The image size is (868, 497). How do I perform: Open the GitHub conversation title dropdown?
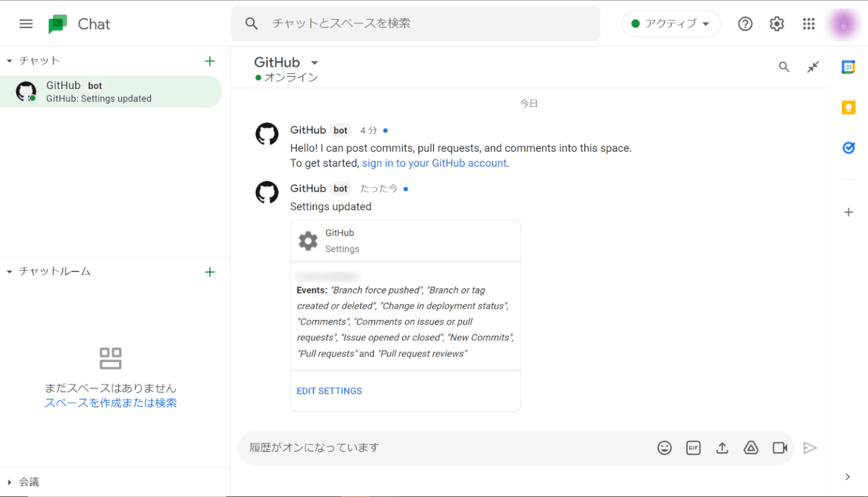coord(314,63)
